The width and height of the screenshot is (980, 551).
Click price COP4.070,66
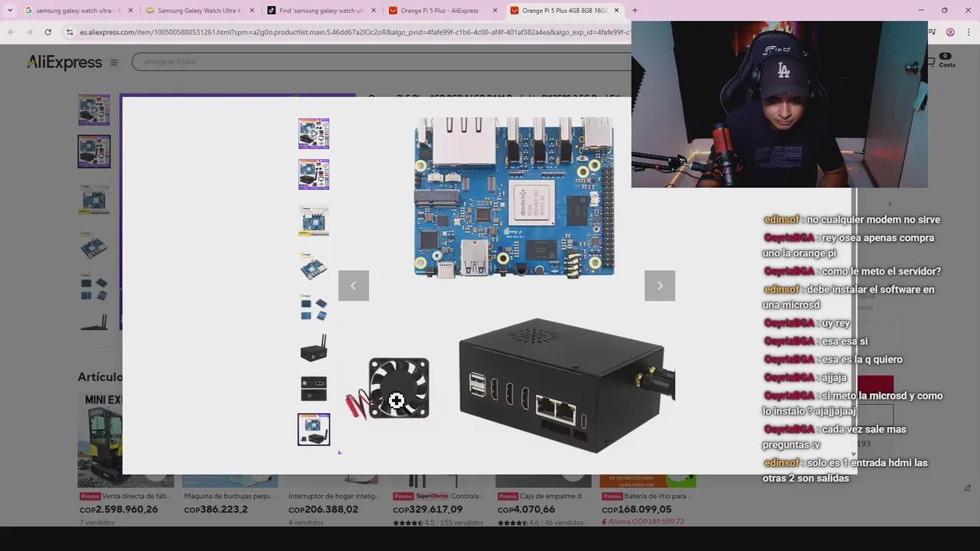(526, 509)
